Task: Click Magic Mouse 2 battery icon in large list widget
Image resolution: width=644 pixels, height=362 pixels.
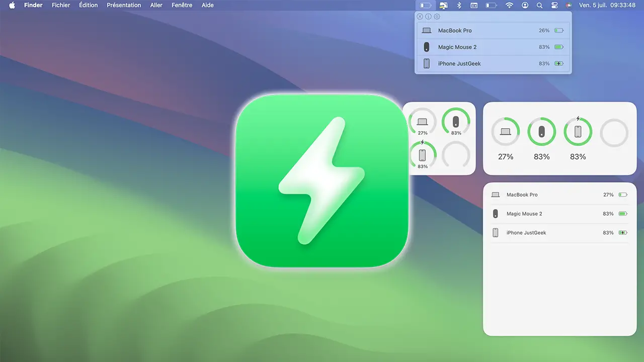Action: [x=623, y=214]
